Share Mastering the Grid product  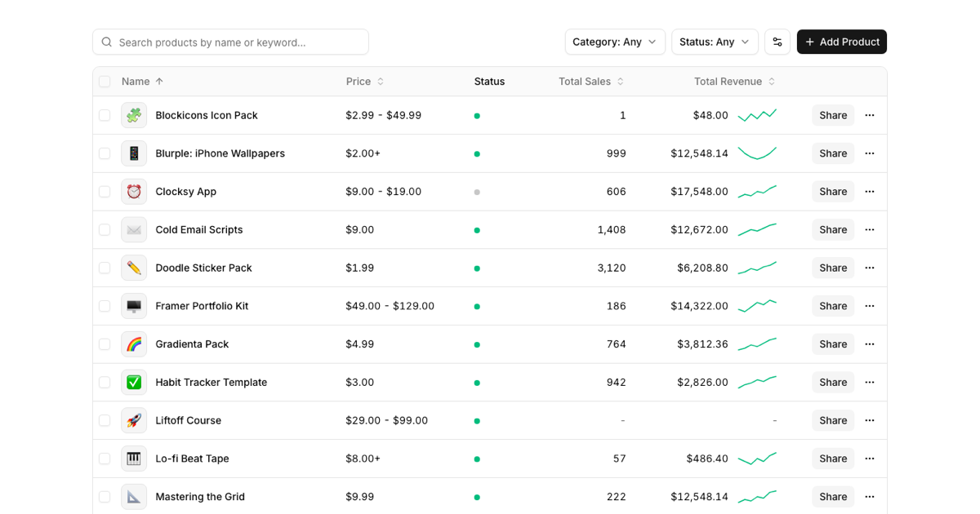click(833, 497)
